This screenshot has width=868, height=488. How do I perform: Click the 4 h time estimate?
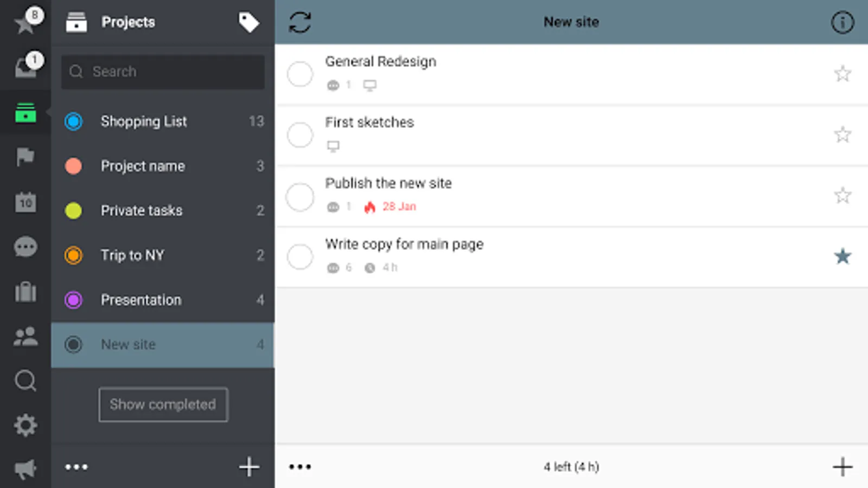click(x=390, y=267)
